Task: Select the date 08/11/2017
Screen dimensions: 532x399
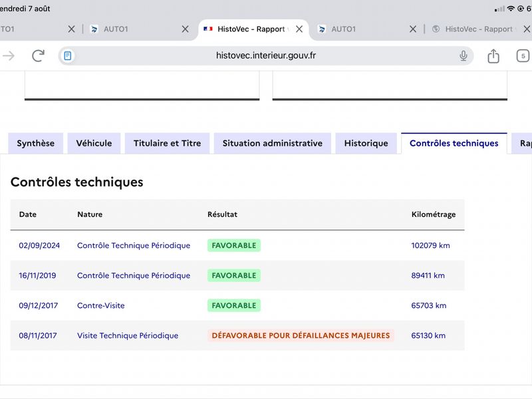Action: coord(38,336)
